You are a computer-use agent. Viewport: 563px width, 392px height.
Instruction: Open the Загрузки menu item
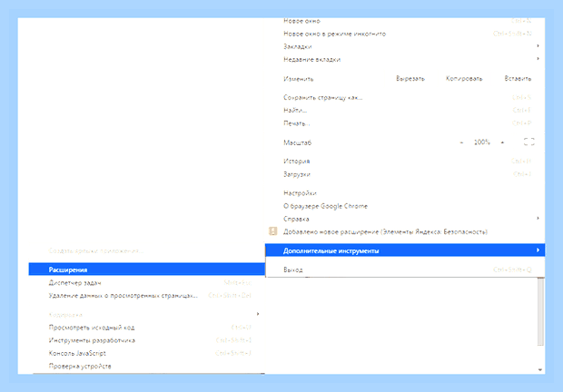pos(405,174)
